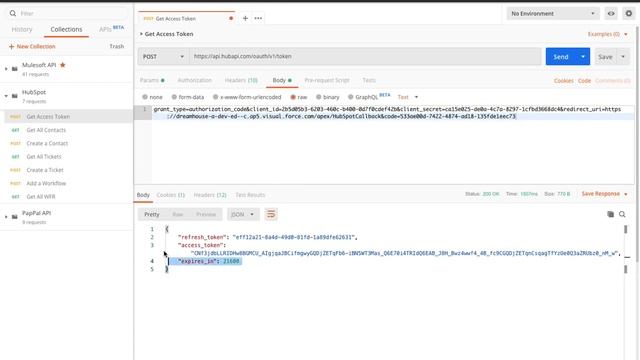
Task: Toggle word wrap icon in response toolbar
Action: [271, 214]
